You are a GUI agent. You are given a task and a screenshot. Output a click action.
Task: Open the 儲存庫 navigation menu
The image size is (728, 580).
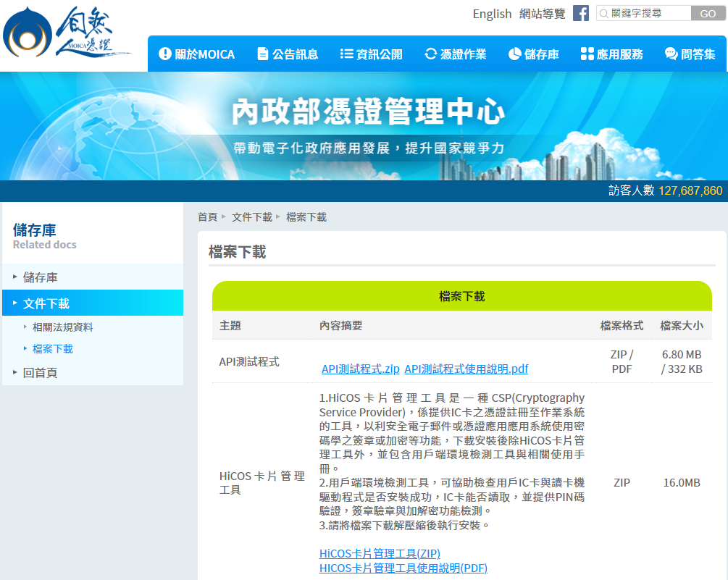pos(533,54)
